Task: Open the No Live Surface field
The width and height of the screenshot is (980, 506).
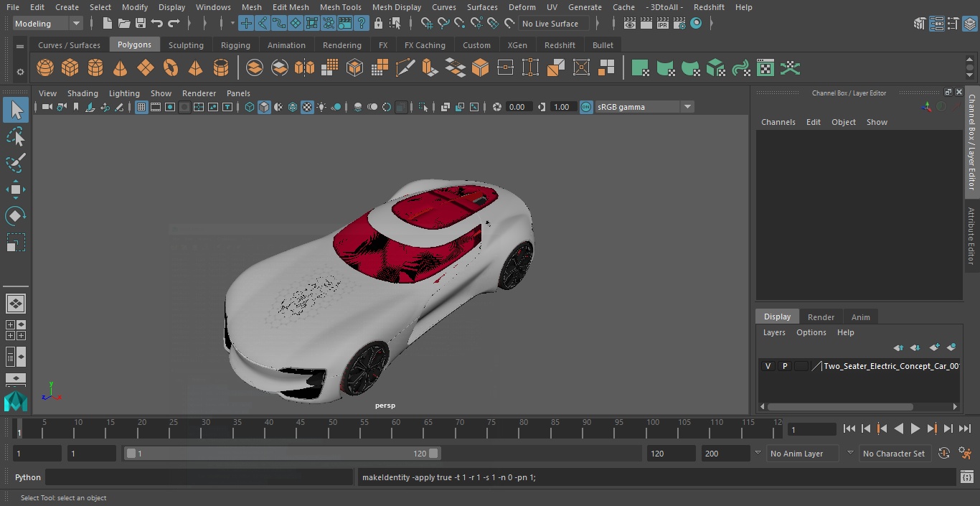Action: pos(553,24)
